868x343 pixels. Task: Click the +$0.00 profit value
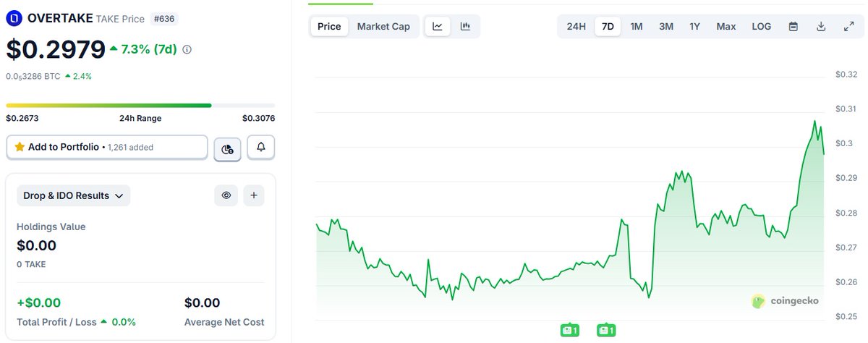coord(39,302)
